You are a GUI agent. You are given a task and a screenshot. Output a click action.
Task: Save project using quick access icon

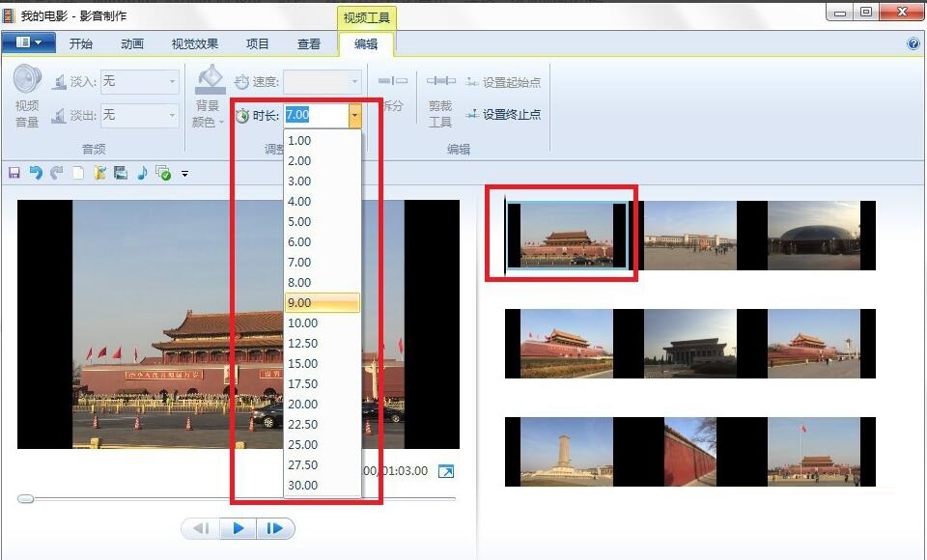[x=14, y=173]
